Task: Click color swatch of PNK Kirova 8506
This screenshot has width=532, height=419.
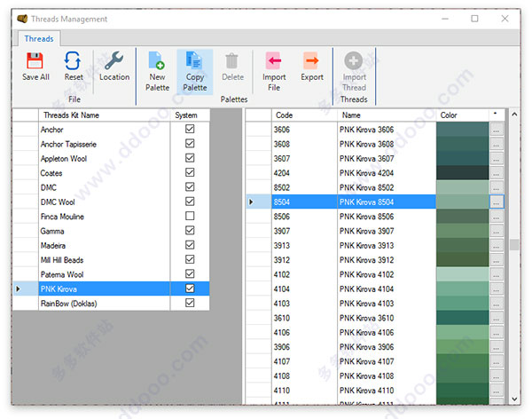Action: (x=463, y=217)
